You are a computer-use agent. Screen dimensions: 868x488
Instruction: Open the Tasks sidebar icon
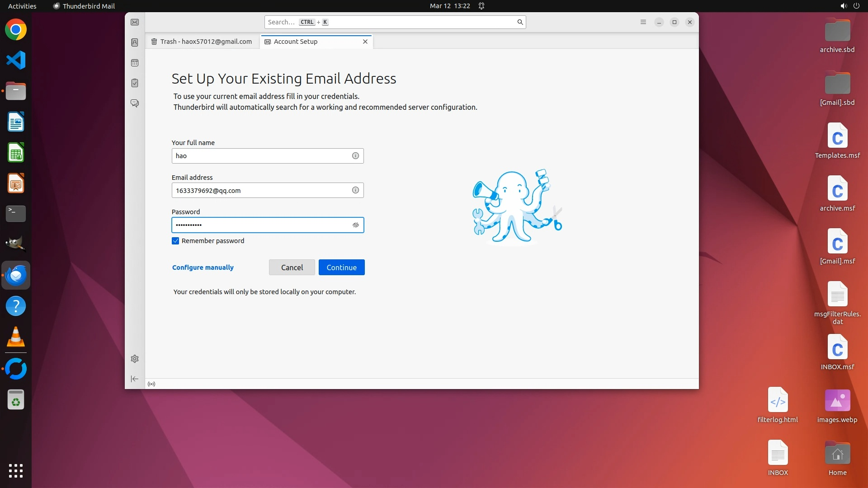[135, 83]
